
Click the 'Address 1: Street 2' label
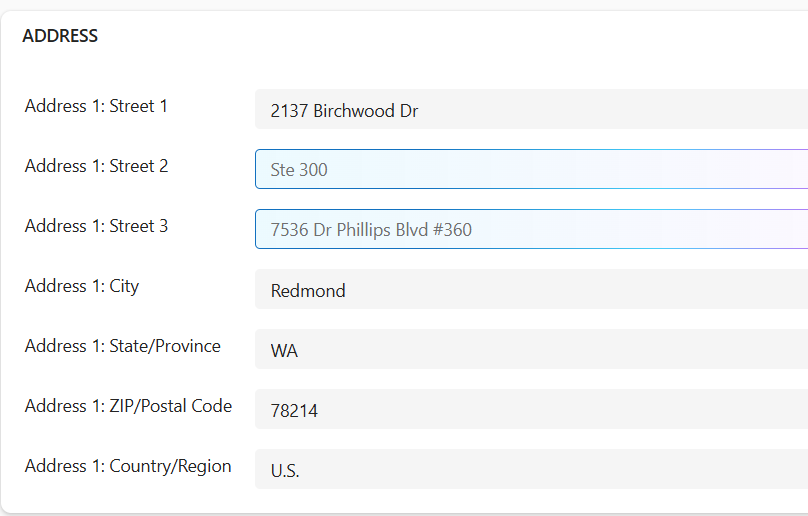[x=96, y=166]
